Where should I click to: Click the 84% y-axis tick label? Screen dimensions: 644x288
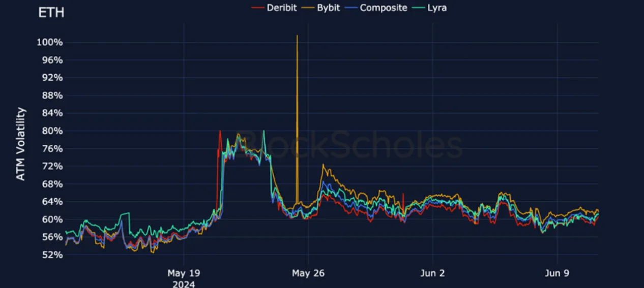coord(52,113)
